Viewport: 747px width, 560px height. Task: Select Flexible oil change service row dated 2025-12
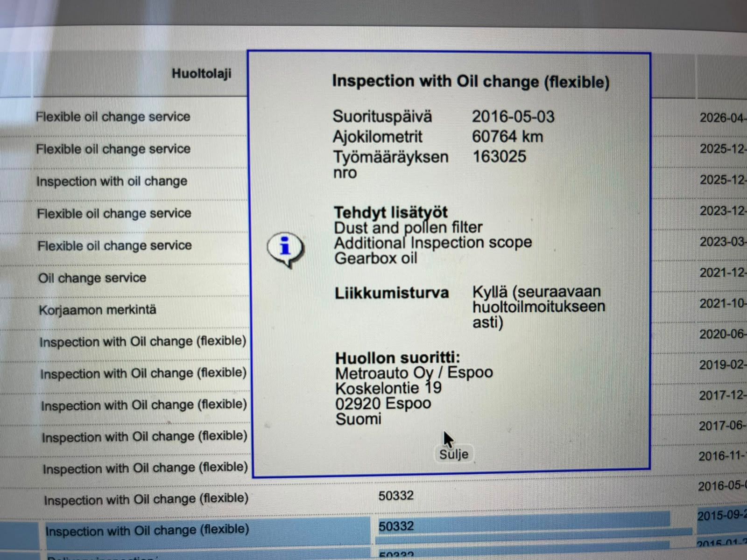coord(113,149)
